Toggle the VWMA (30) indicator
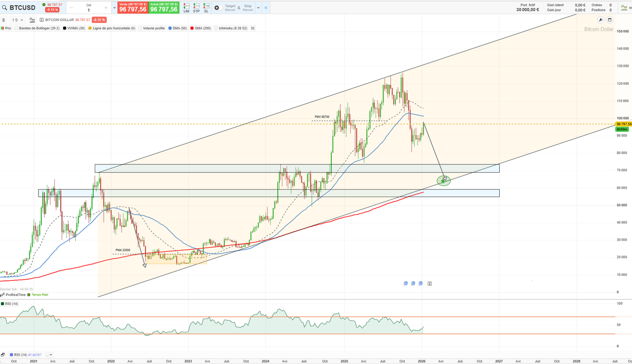The height and width of the screenshot is (364, 632). 74,28
